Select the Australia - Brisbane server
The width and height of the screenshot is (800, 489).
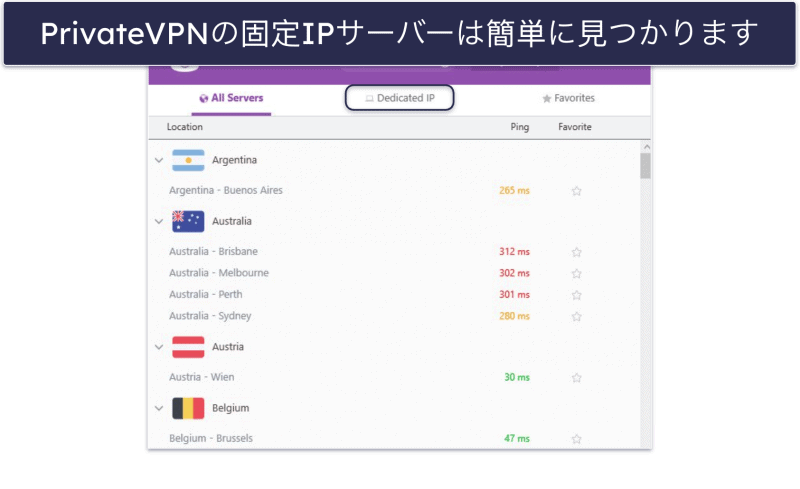[213, 252]
